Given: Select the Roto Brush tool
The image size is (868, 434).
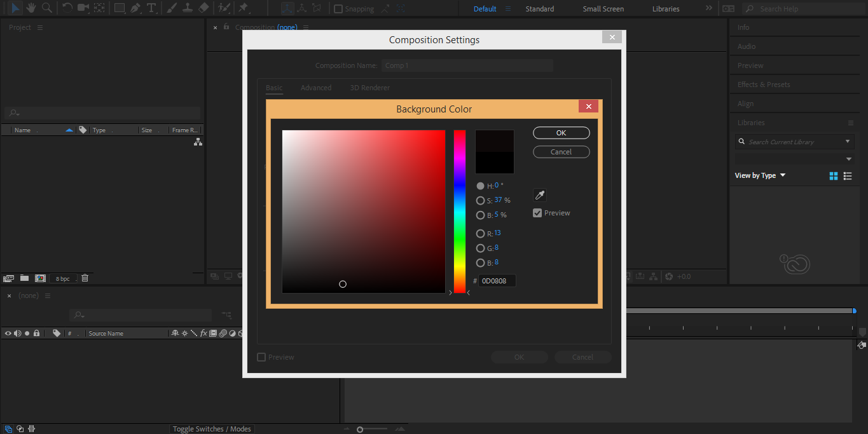Looking at the screenshot, I should [224, 8].
